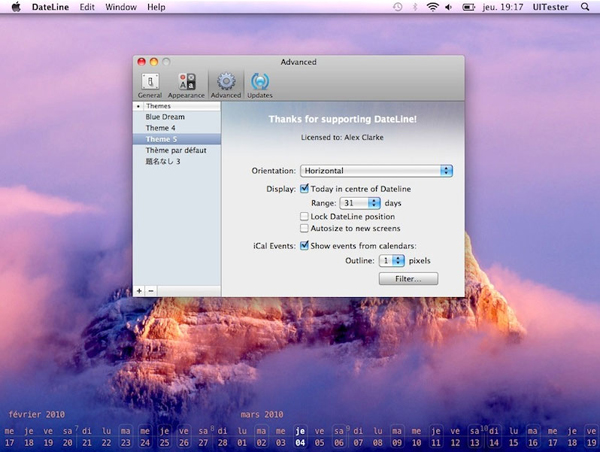The image size is (600, 452).
Task: Click the mars 2010 month label
Action: pyautogui.click(x=262, y=414)
